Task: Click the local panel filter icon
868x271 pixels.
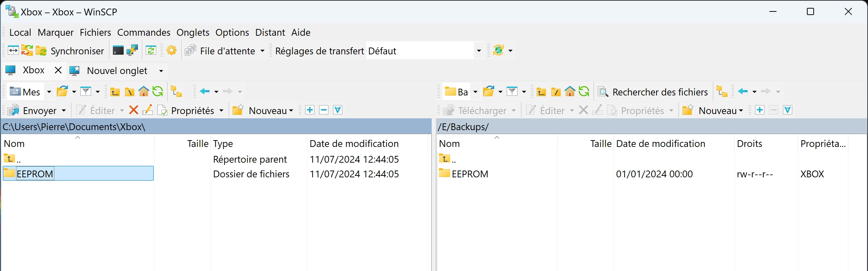Action: (x=86, y=92)
